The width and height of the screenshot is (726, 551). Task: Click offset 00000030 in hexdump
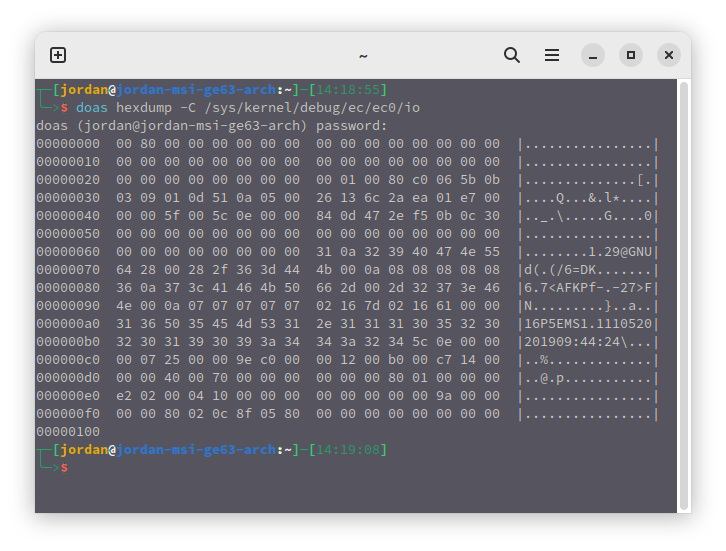pos(68,198)
